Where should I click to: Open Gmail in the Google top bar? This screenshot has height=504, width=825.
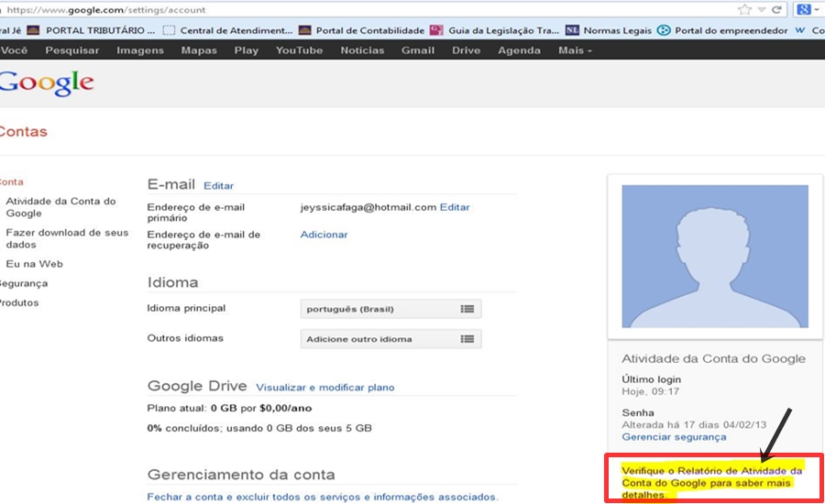click(418, 50)
